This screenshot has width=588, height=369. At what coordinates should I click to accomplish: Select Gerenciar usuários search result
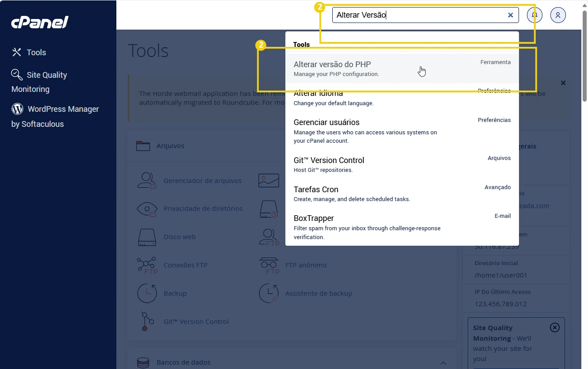click(327, 122)
